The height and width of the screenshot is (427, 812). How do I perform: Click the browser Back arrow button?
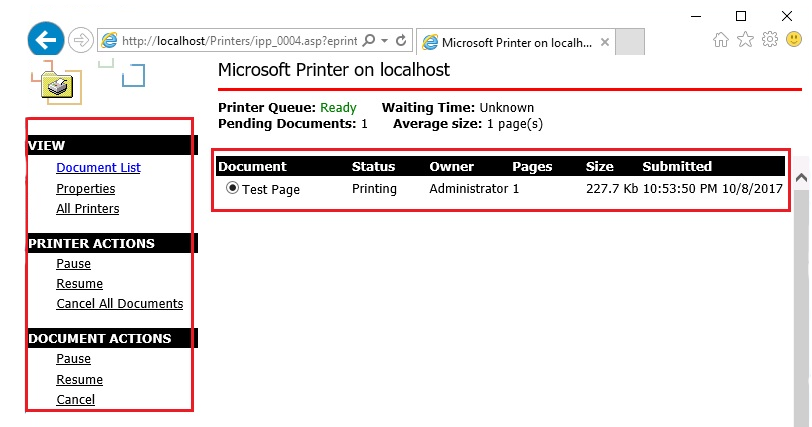point(45,41)
